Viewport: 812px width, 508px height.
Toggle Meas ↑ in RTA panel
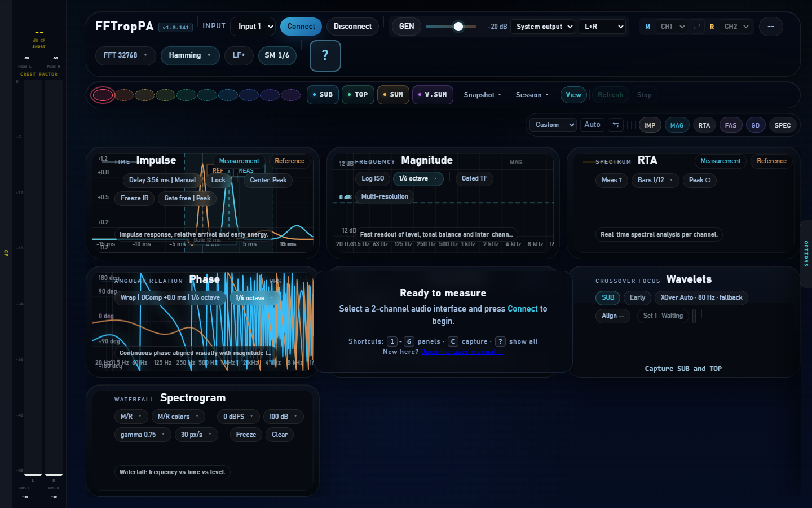612,180
